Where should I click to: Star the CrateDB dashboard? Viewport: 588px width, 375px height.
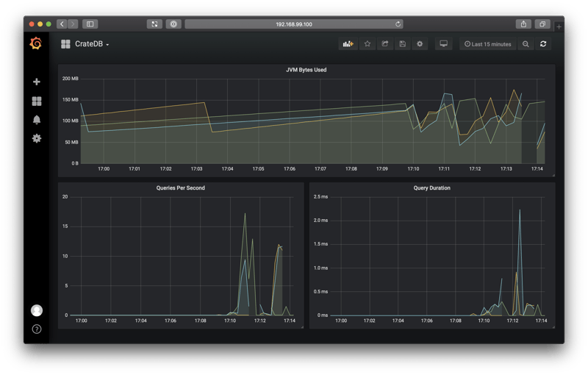(367, 44)
